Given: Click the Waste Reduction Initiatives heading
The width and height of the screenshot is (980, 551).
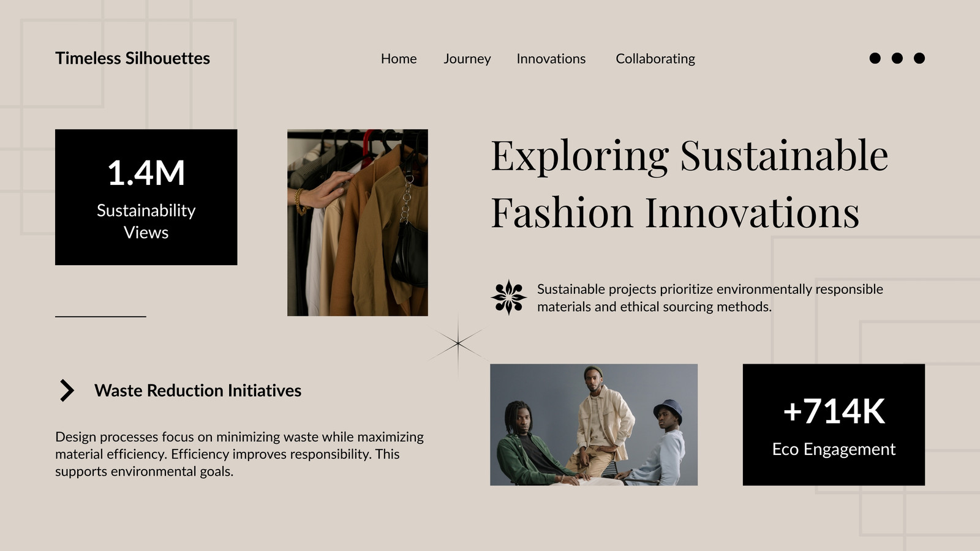Looking at the screenshot, I should click(198, 391).
